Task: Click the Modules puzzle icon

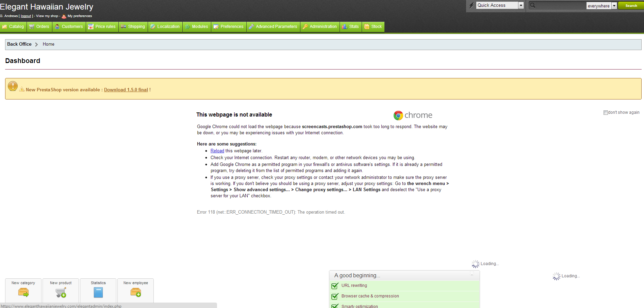Action: pyautogui.click(x=187, y=27)
